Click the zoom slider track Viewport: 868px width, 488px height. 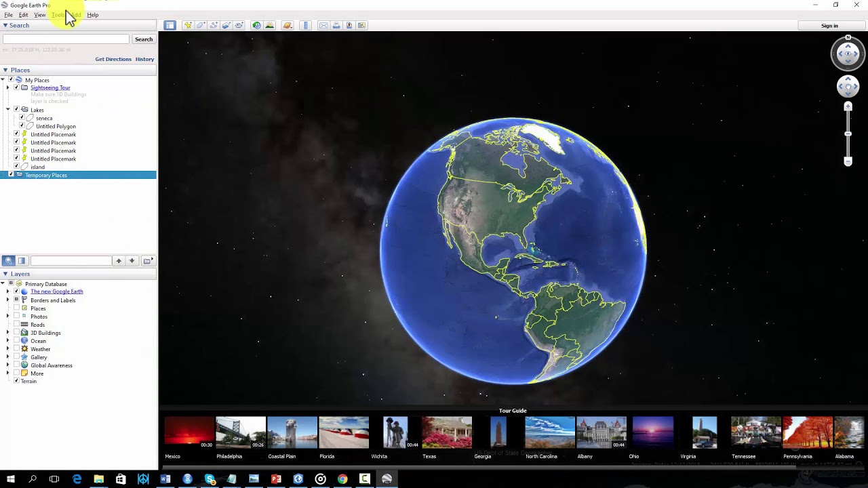(848, 134)
